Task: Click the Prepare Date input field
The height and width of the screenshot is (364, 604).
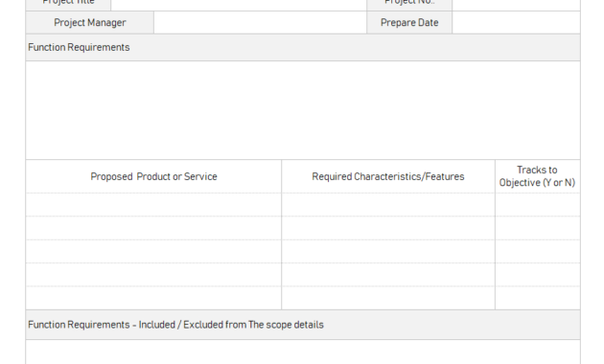Action: [x=516, y=23]
